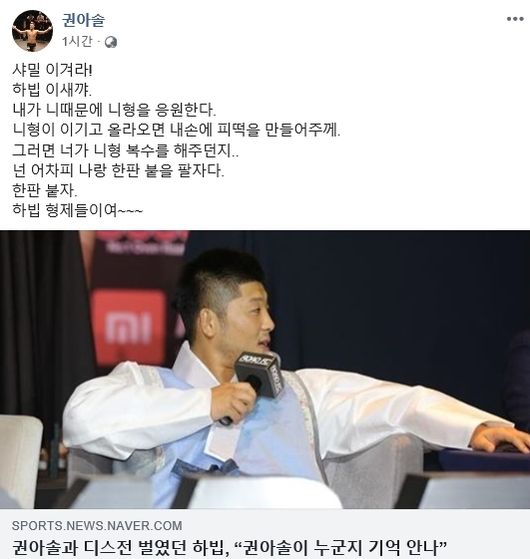Open the post via the 1시간 timestamp

77,42
